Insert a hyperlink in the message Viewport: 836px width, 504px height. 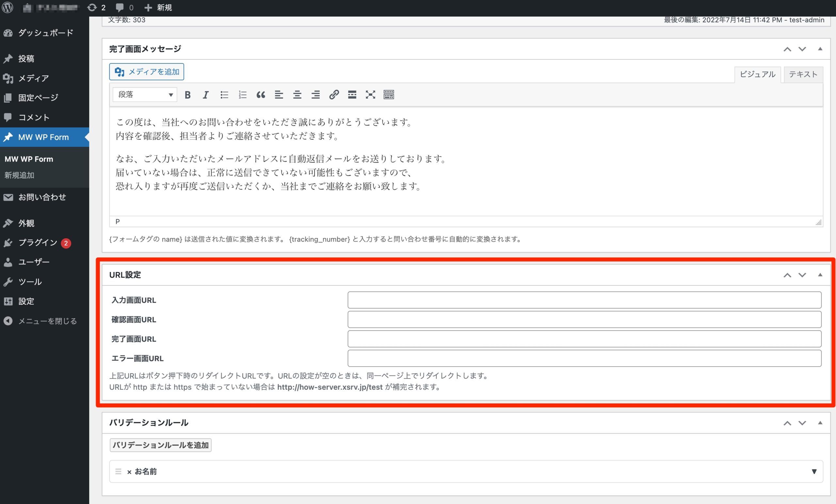pyautogui.click(x=334, y=95)
